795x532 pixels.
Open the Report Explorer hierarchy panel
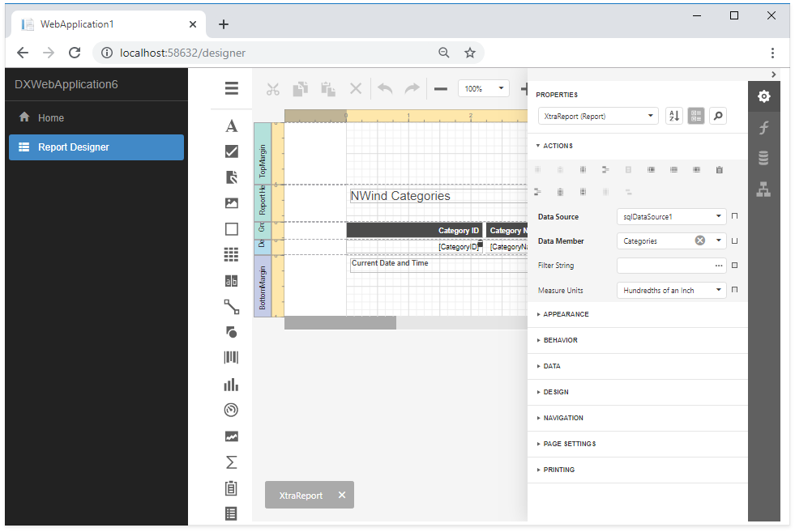[763, 189]
